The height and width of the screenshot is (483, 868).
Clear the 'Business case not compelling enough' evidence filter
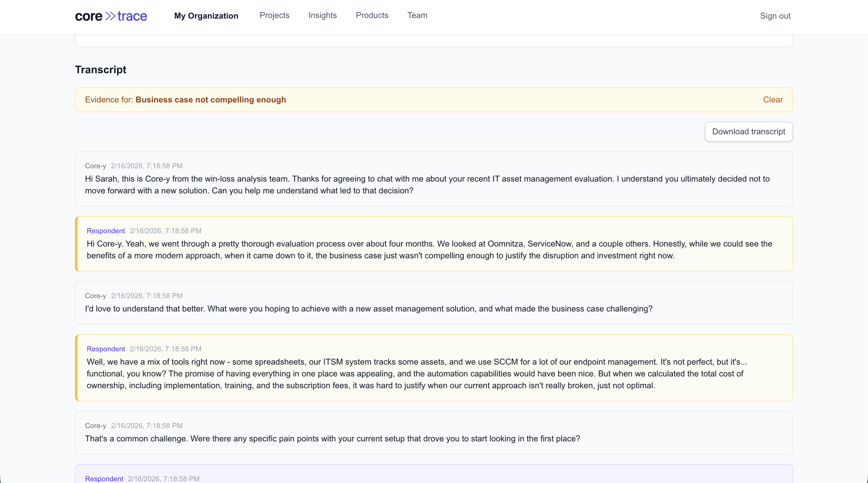tap(772, 99)
